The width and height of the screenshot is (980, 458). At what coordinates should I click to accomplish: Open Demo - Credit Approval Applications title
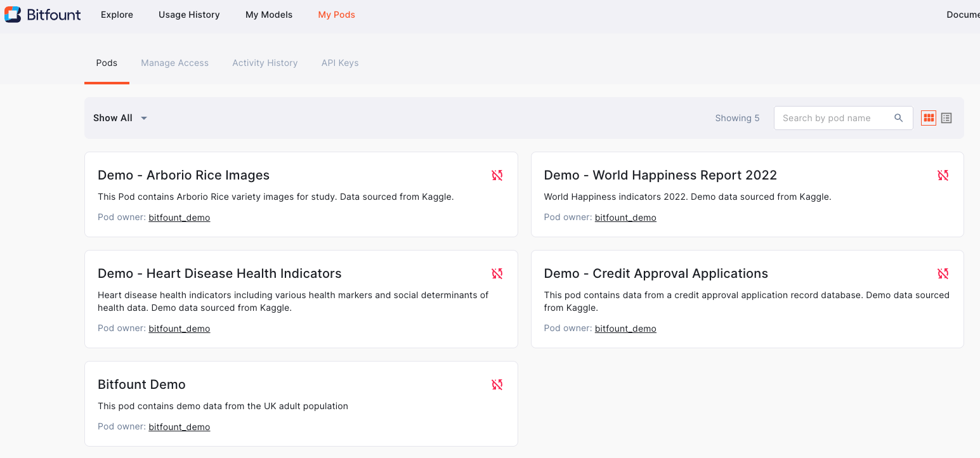tap(656, 273)
